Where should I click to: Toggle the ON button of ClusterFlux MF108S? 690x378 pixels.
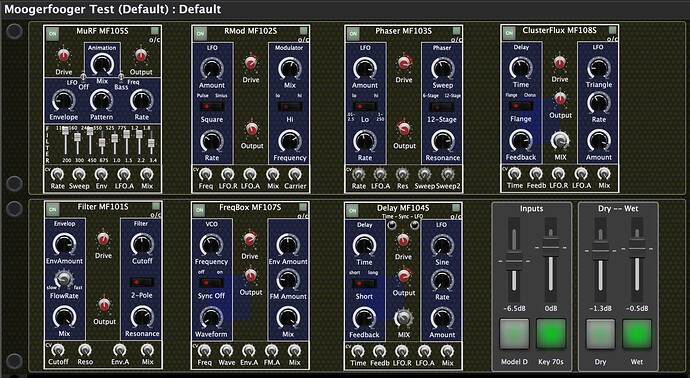click(509, 33)
